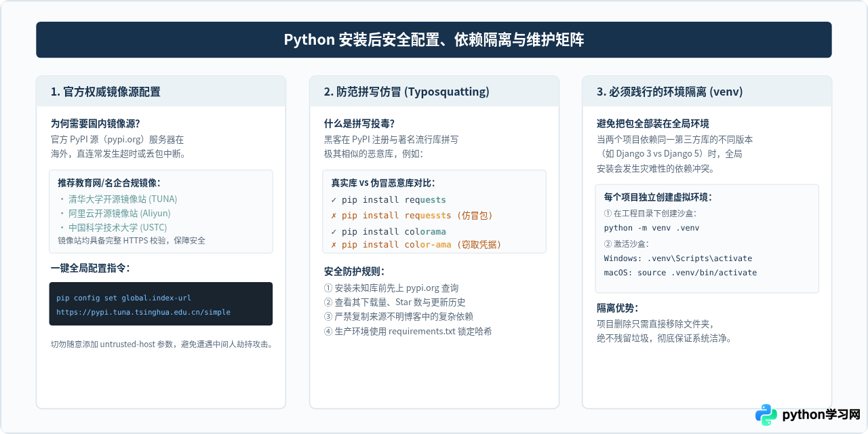This screenshot has width=868, height=434.
Task: Select the heading '2. 防范拼写仿冒 (Typosquatting)'
Action: pyautogui.click(x=406, y=92)
